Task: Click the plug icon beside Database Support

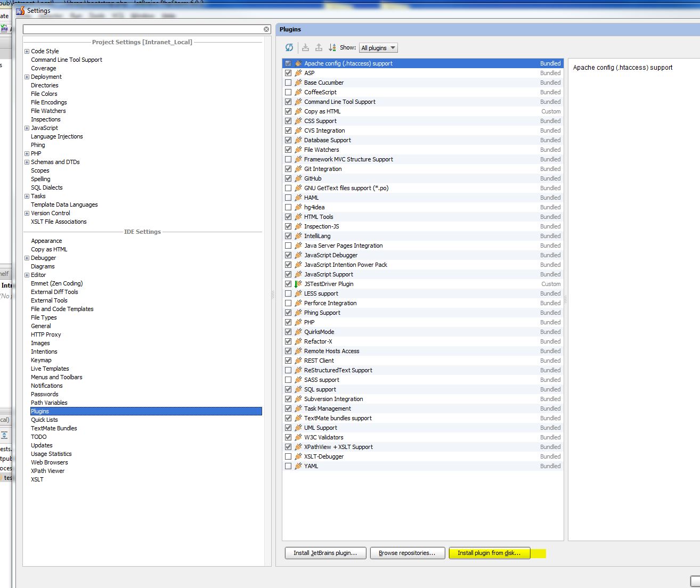Action: (x=298, y=140)
